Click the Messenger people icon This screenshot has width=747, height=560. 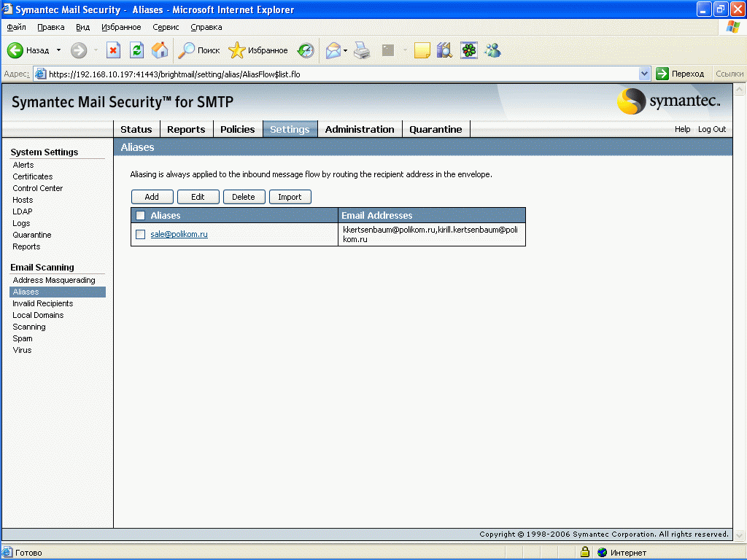click(493, 50)
